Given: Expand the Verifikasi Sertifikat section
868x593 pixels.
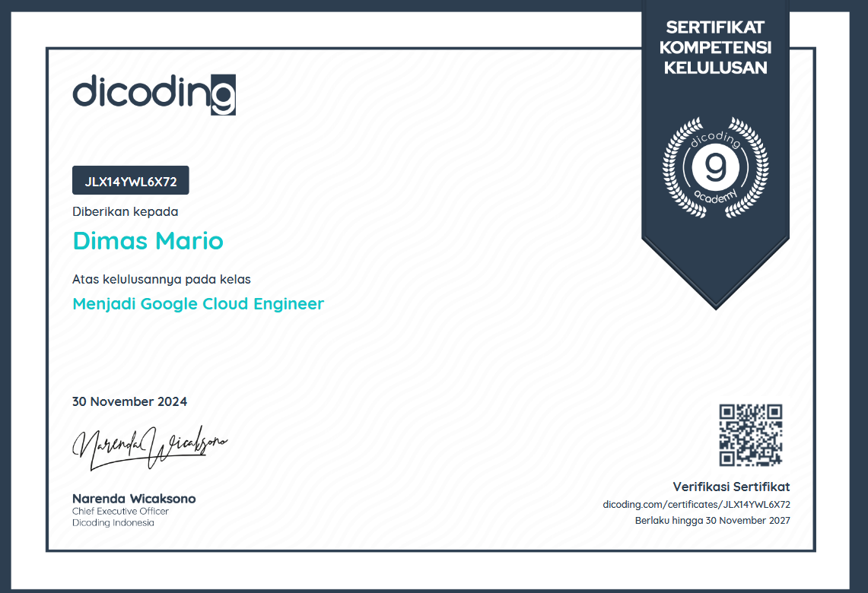Looking at the screenshot, I should coord(730,487).
